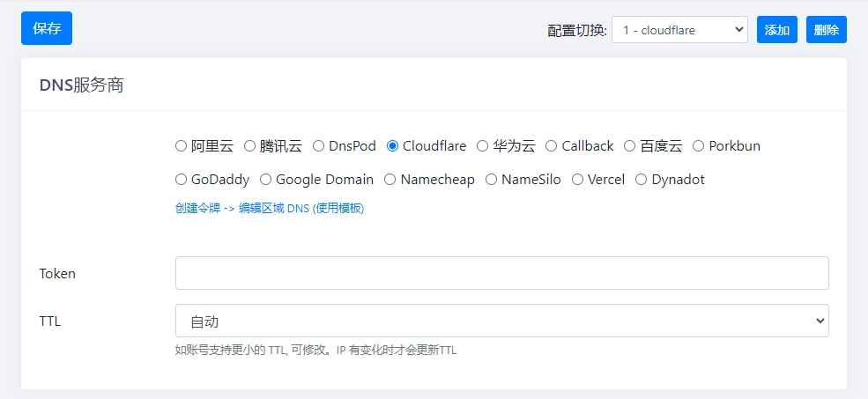
Task: Select the Vercel provider option
Action: pos(578,180)
